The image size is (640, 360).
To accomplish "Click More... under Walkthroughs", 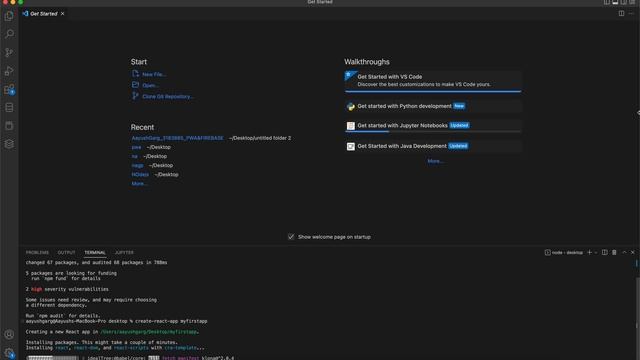I will 435,161.
